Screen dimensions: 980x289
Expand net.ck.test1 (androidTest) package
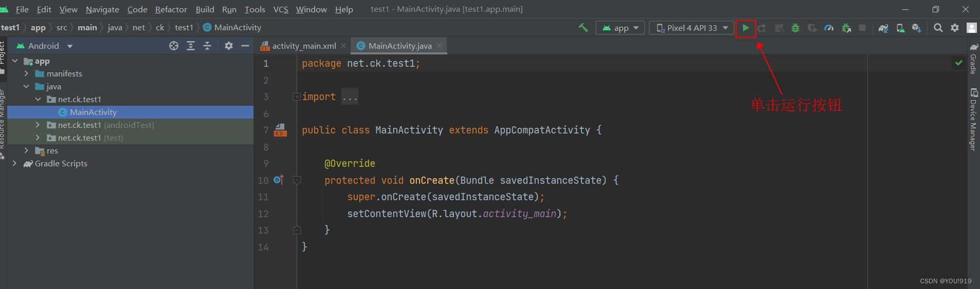[38, 125]
